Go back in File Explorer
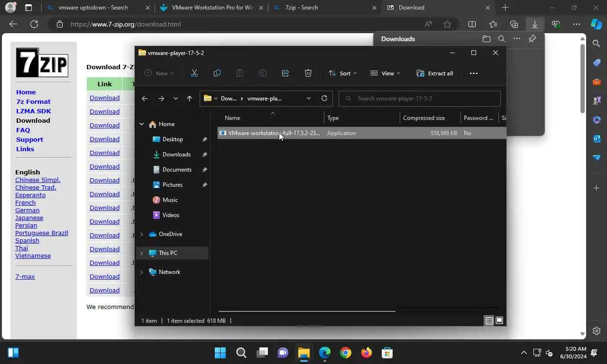Viewport: 607px width, 364px height. (x=145, y=99)
